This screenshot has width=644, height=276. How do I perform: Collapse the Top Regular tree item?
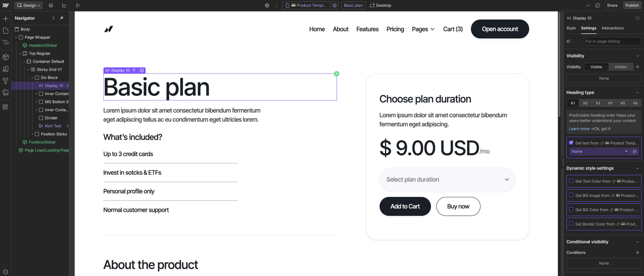coord(20,53)
